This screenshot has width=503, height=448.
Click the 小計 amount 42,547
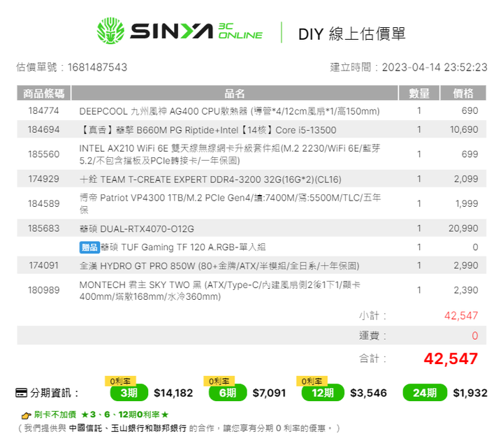[x=461, y=316]
